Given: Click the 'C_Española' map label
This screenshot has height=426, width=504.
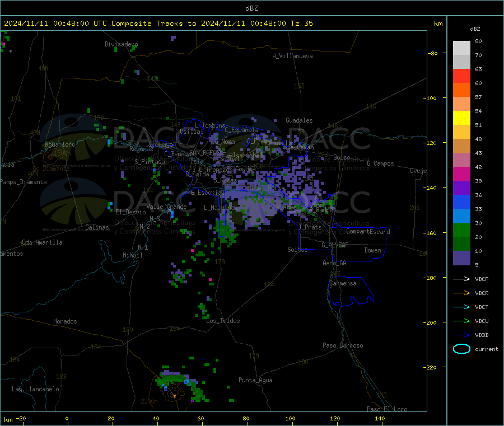Looking at the screenshot, I should (x=242, y=130).
